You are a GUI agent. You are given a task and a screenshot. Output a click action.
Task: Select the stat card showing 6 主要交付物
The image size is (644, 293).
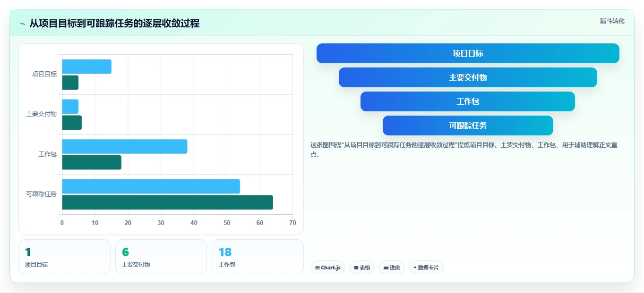(x=161, y=257)
